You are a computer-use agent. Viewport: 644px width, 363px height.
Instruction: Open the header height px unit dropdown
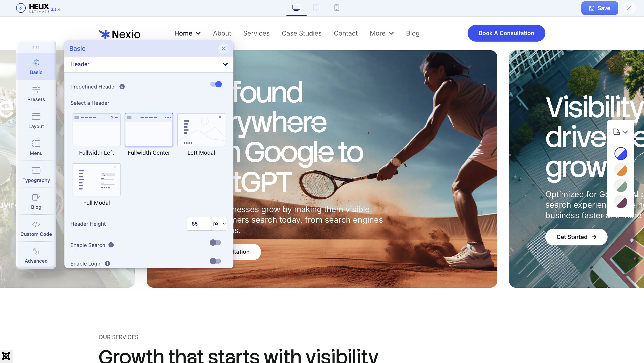[220, 224]
